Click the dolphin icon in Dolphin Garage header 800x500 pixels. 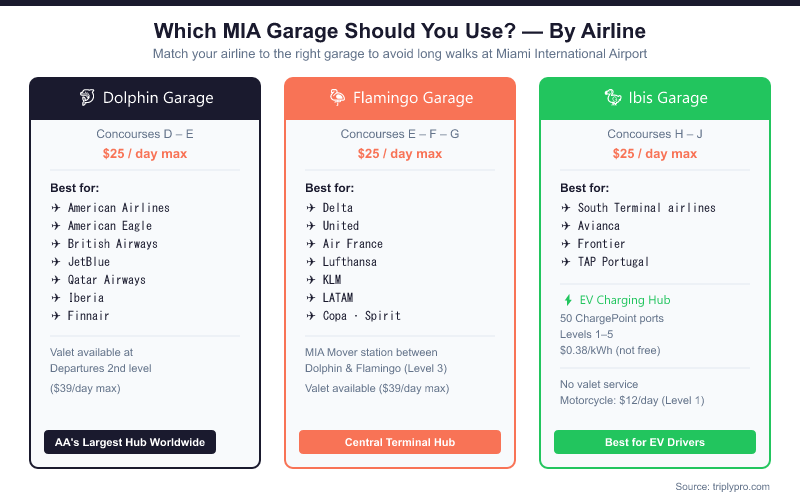click(87, 98)
